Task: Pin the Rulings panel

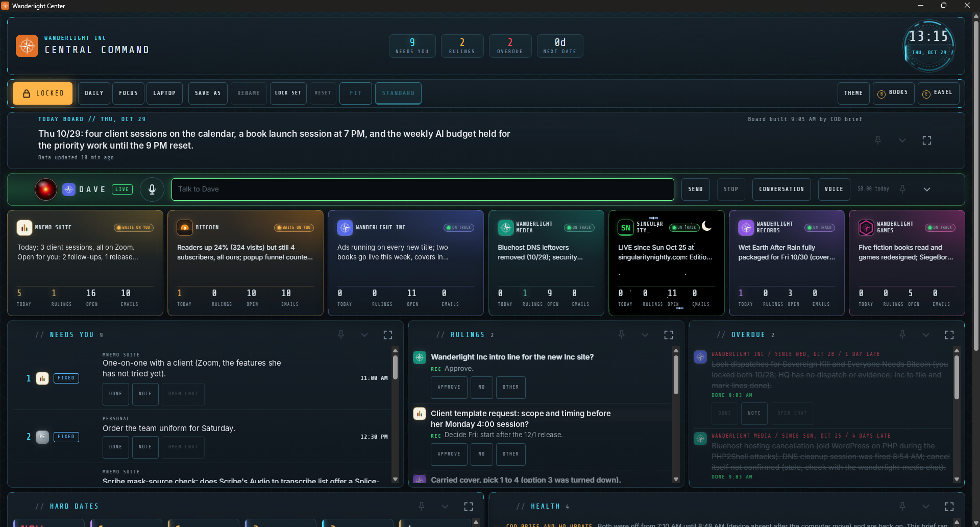Action: 622,334
